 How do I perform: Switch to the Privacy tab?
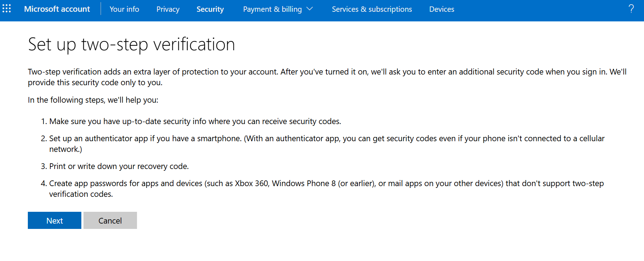pos(168,9)
